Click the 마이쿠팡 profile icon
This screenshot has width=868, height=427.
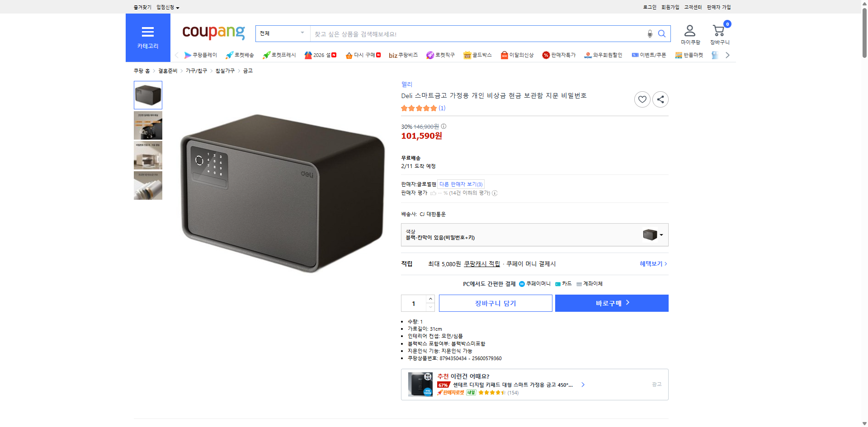pyautogui.click(x=689, y=30)
